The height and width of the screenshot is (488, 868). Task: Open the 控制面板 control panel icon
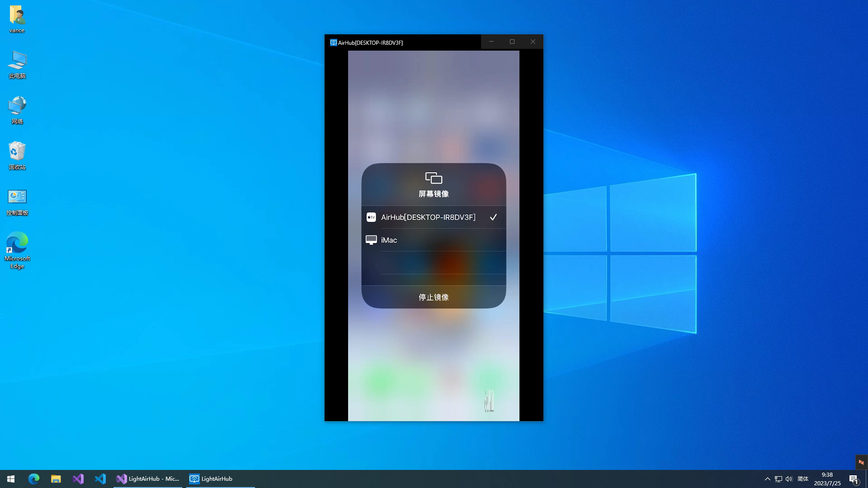point(17,197)
